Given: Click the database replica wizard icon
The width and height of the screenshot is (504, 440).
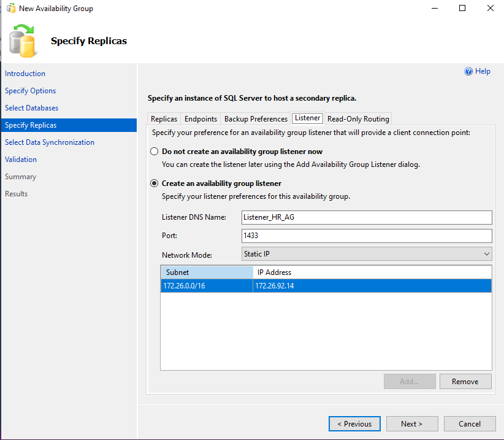Looking at the screenshot, I should [25, 41].
